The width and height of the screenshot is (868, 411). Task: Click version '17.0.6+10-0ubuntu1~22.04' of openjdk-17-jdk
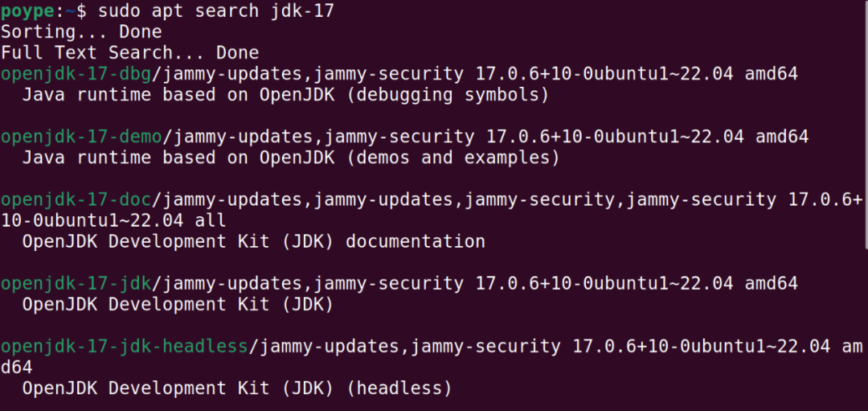coord(604,284)
